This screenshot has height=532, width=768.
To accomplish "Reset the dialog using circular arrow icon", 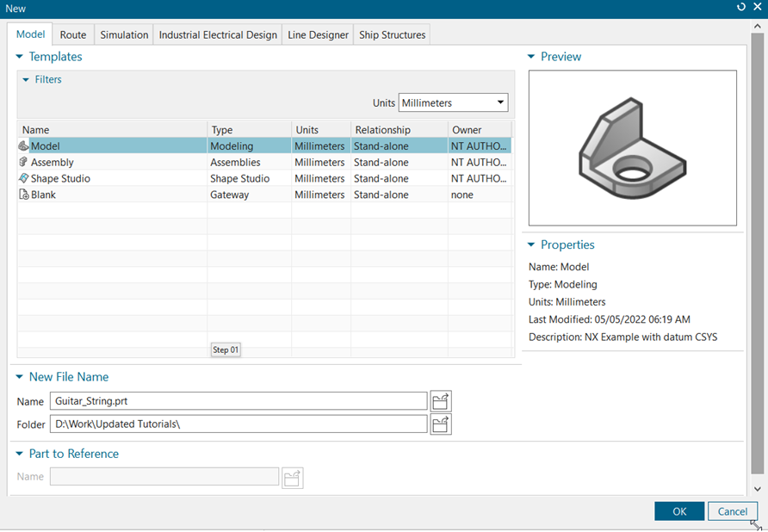I will (x=741, y=9).
